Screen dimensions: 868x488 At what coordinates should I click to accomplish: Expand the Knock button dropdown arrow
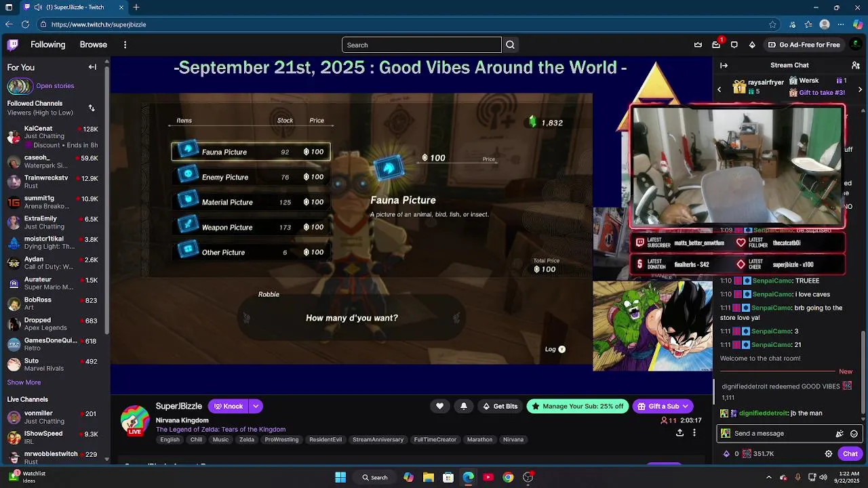[x=256, y=406]
